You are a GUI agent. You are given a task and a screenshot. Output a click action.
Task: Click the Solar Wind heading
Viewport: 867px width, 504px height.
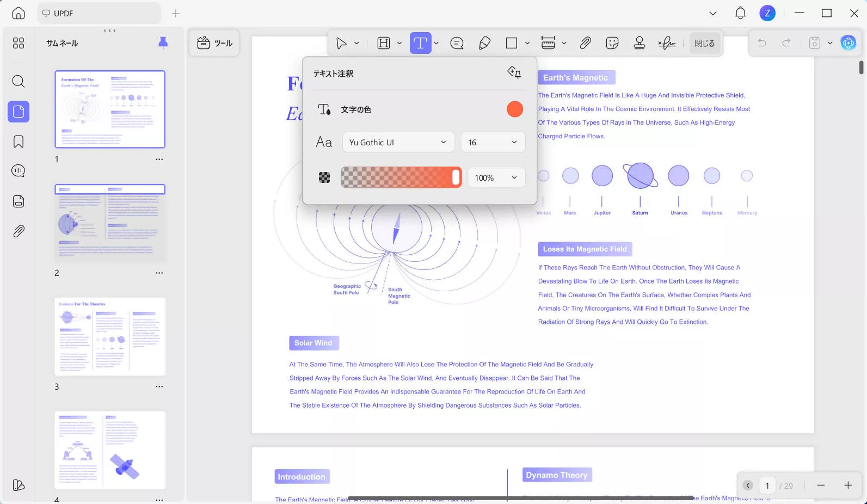[313, 343]
